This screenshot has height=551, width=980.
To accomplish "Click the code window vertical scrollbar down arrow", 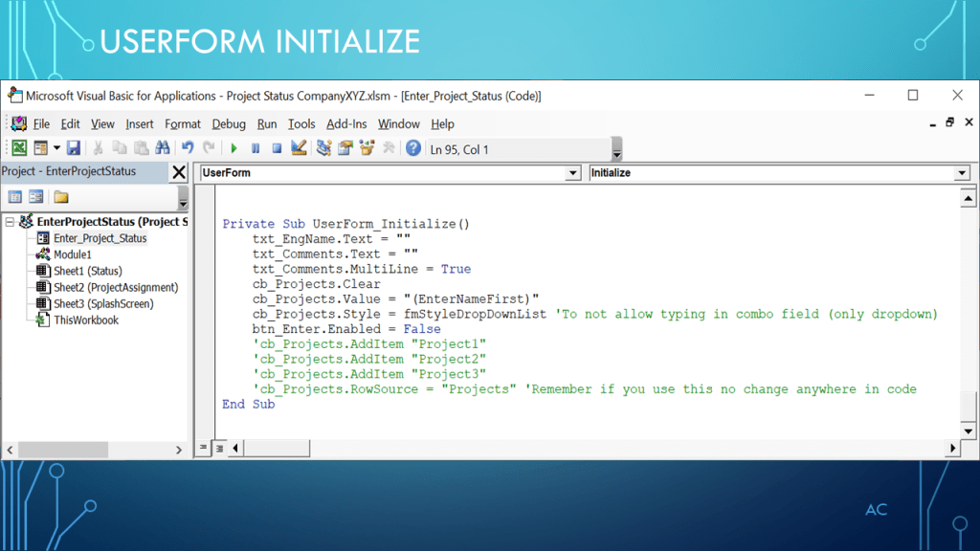I will 968,430.
